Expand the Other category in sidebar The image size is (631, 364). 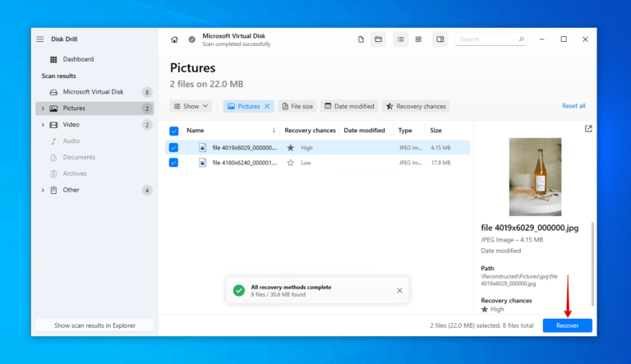(x=42, y=191)
